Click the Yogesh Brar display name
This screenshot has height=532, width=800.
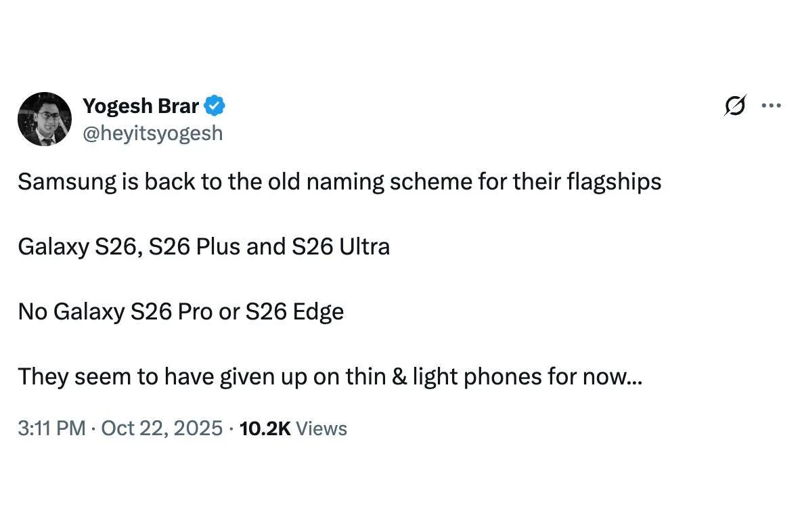pyautogui.click(x=140, y=106)
